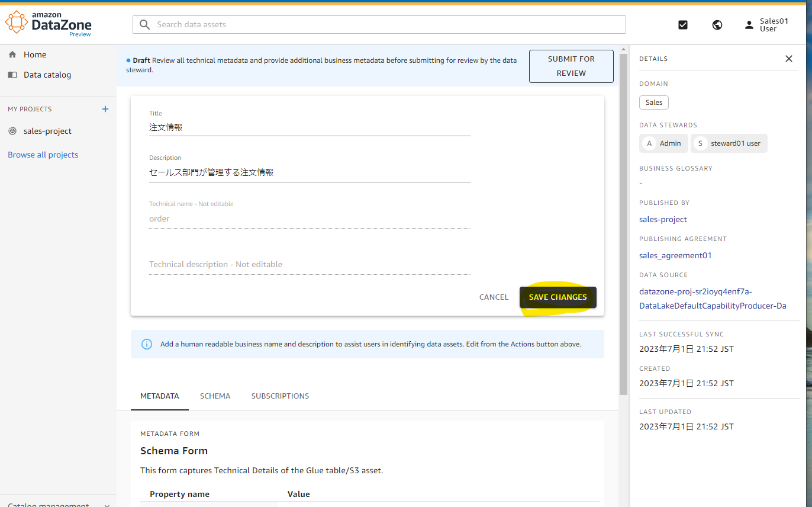Click the Draft status label
Image resolution: width=812 pixels, height=507 pixels.
pyautogui.click(x=141, y=60)
